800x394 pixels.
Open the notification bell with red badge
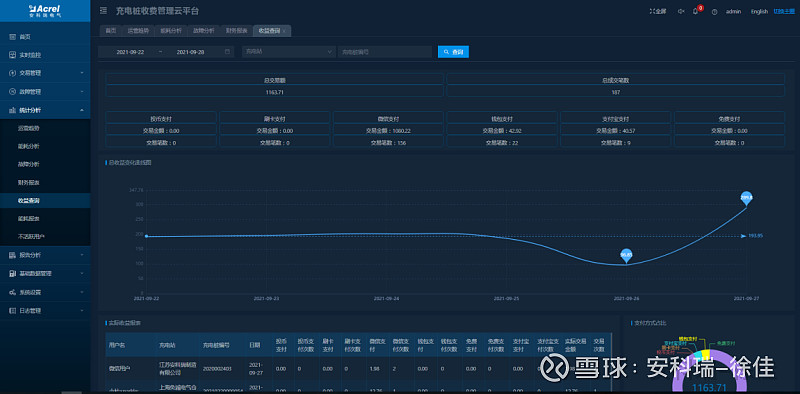(696, 11)
